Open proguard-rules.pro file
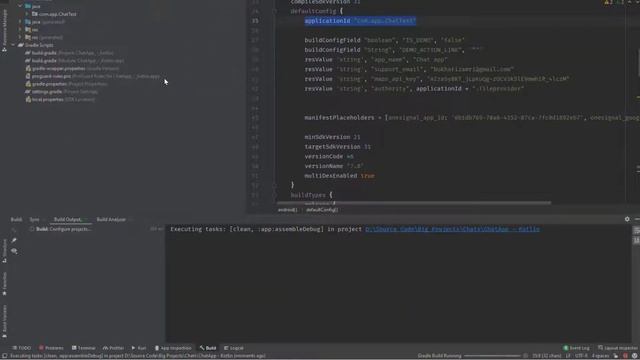640x360 pixels. (92, 76)
